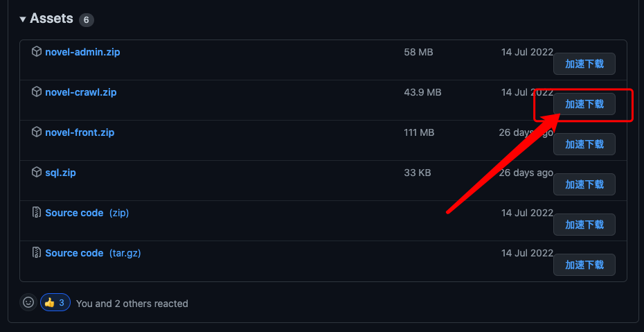Open the novel-front.zip link

[x=80, y=132]
